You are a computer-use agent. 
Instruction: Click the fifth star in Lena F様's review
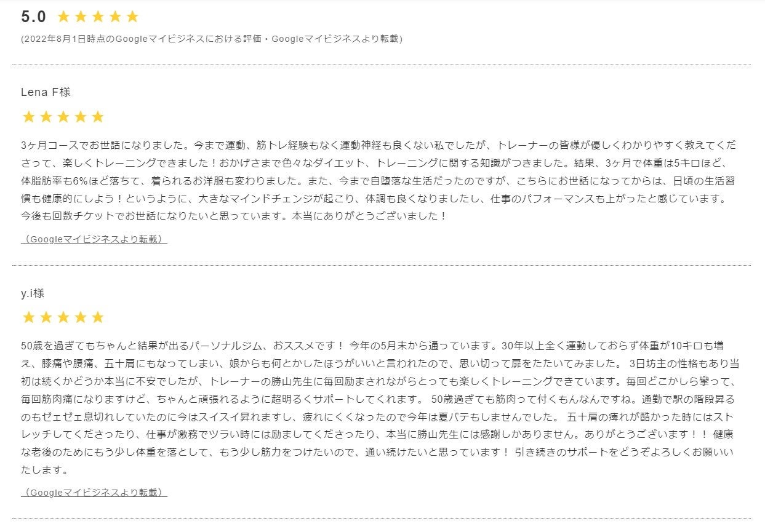coord(97,117)
